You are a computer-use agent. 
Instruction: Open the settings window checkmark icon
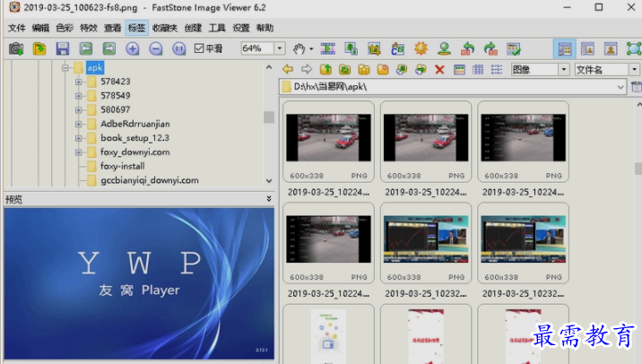[x=514, y=48]
